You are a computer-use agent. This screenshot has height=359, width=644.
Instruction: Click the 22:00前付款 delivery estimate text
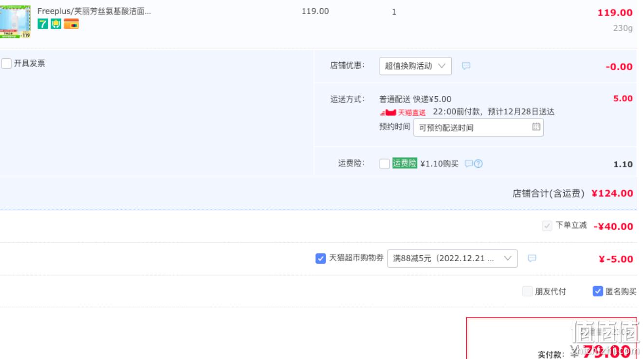point(494,112)
